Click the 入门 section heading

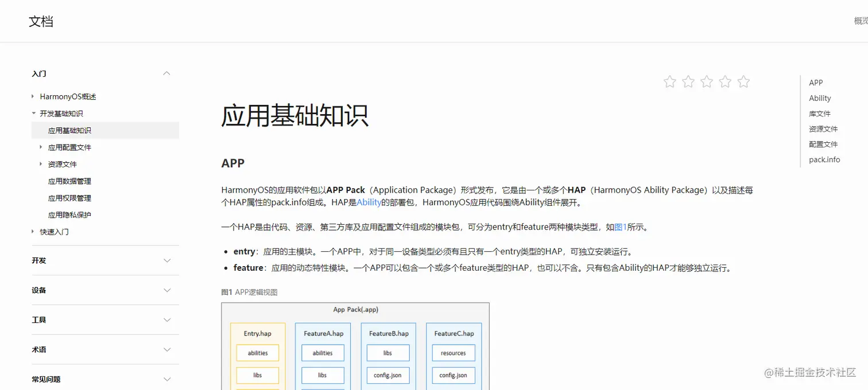pos(39,73)
